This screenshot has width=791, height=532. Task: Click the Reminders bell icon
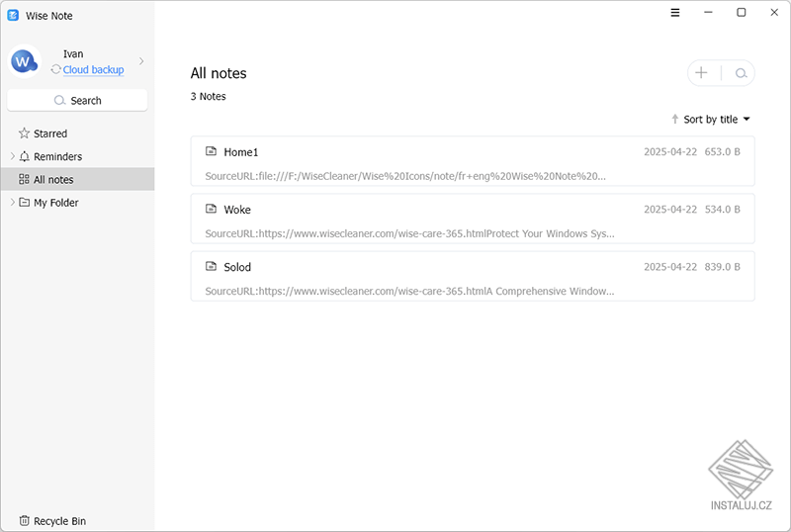point(24,156)
